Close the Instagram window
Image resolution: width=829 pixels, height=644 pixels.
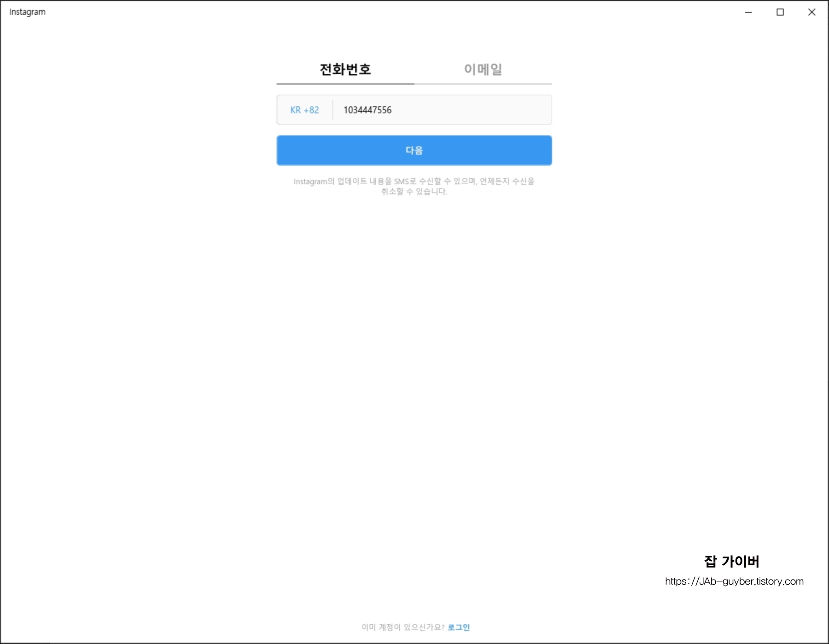click(x=811, y=12)
